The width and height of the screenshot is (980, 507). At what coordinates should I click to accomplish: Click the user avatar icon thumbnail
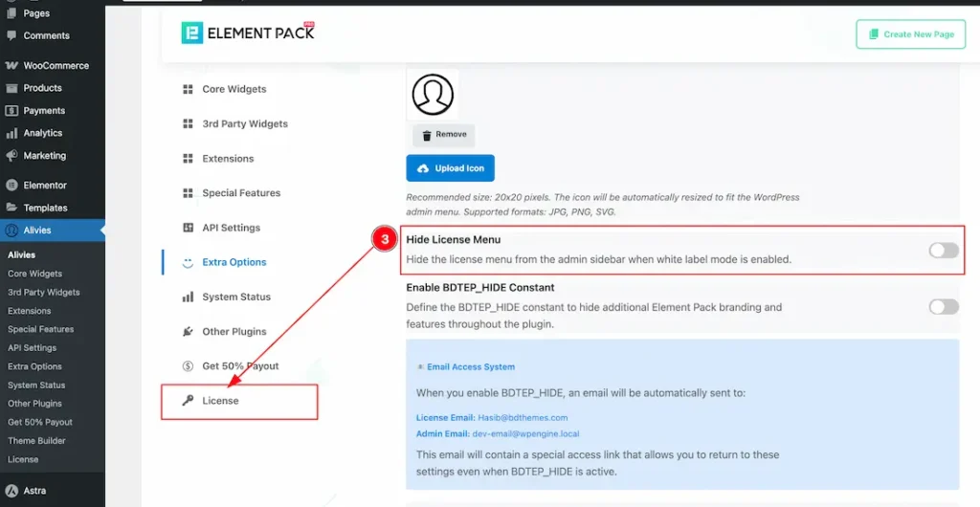tap(433, 95)
